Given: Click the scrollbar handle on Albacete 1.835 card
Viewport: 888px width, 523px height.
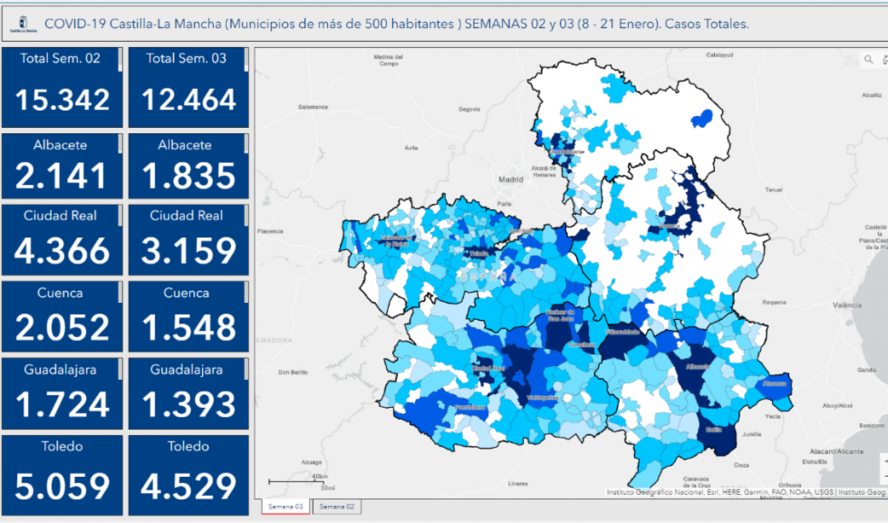Looking at the screenshot, I should pos(245,144).
